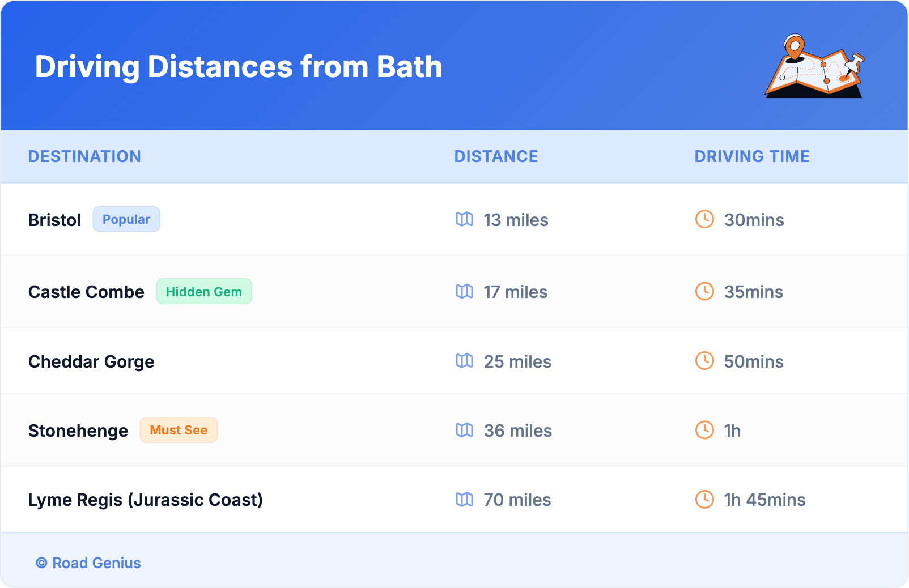Viewport: 909px width, 588px height.
Task: Click the map icon beside 36 miles
Action: tap(464, 431)
